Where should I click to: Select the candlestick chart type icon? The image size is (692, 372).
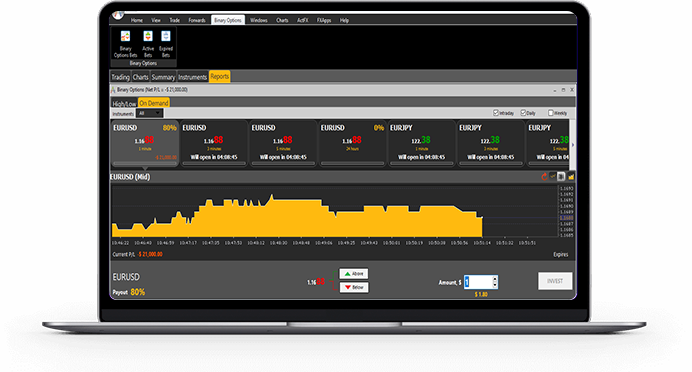(561, 177)
